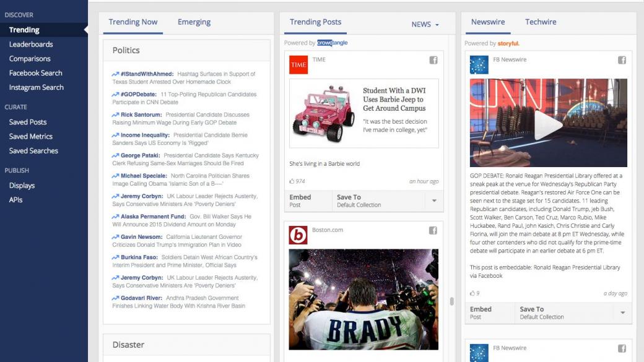Click top FB Newswire avatar icon
644x362 pixels.
click(479, 65)
